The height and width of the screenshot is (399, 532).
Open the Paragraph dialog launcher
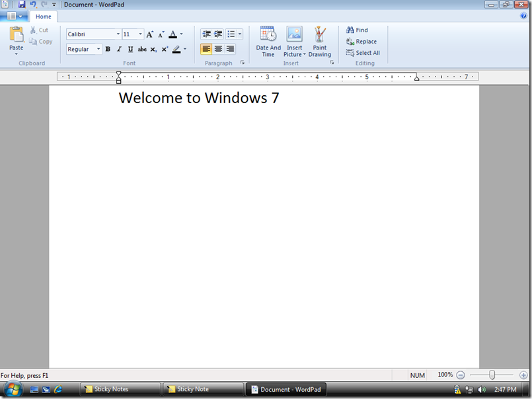click(x=243, y=63)
